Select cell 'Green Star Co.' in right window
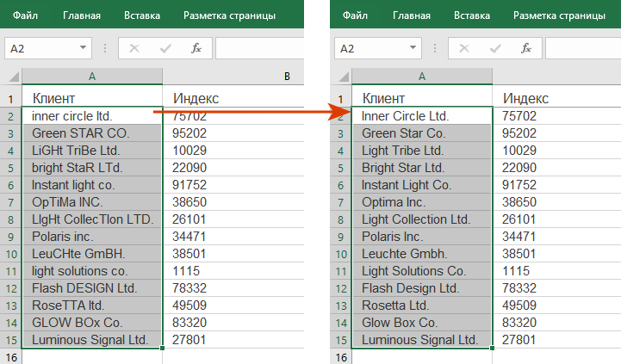The width and height of the screenshot is (621, 364). point(422,133)
